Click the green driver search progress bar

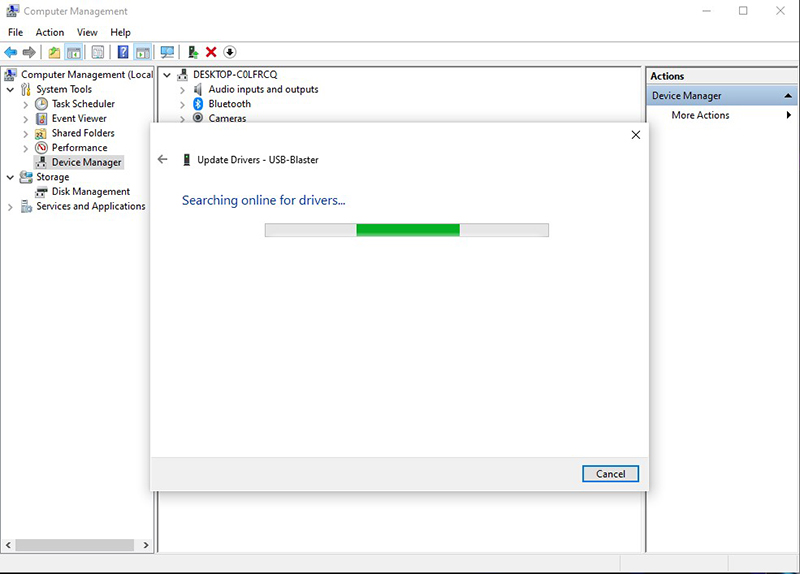coord(407,230)
